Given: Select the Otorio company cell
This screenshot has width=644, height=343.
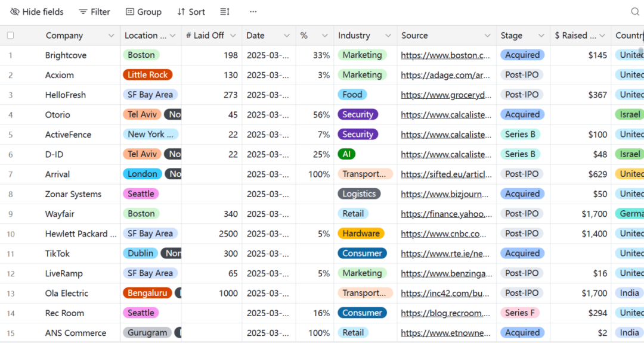Looking at the screenshot, I should point(57,115).
